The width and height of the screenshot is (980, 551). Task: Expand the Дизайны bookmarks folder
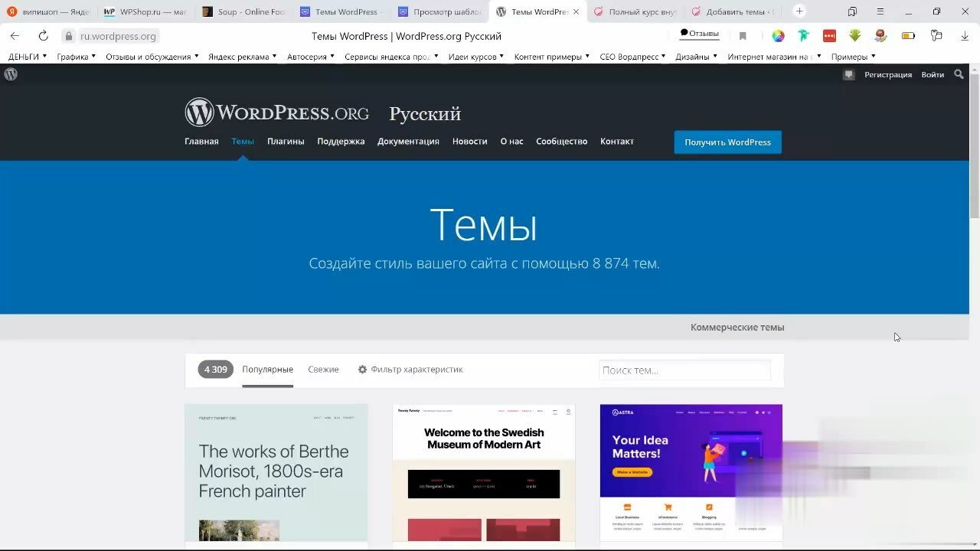pyautogui.click(x=697, y=57)
